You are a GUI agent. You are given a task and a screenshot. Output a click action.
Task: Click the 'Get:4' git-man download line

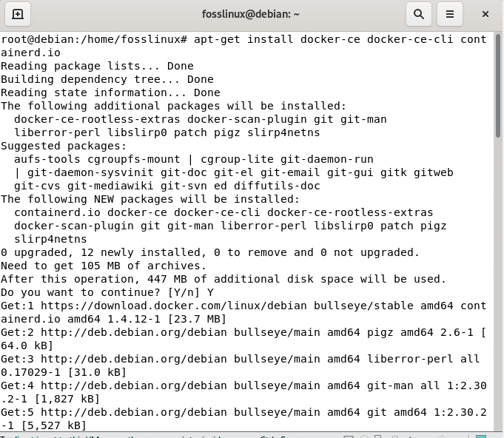click(243, 385)
